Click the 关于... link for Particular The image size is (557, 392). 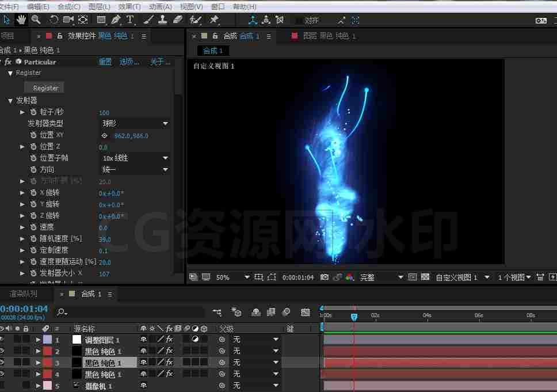(x=160, y=62)
